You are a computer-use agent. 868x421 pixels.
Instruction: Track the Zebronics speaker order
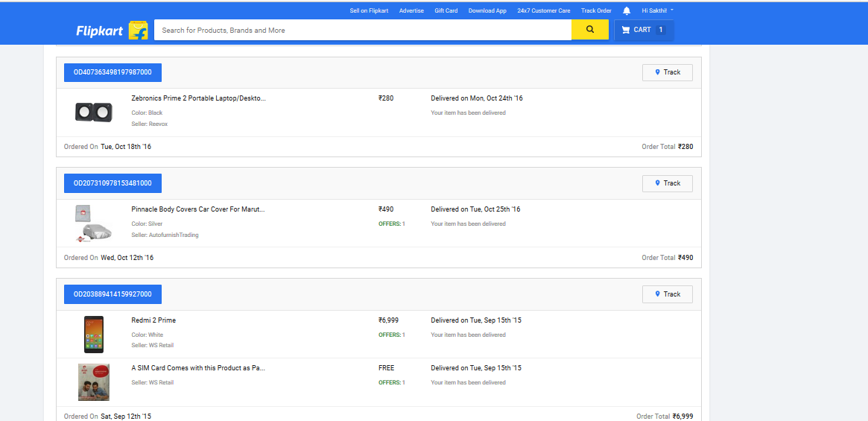pos(667,72)
